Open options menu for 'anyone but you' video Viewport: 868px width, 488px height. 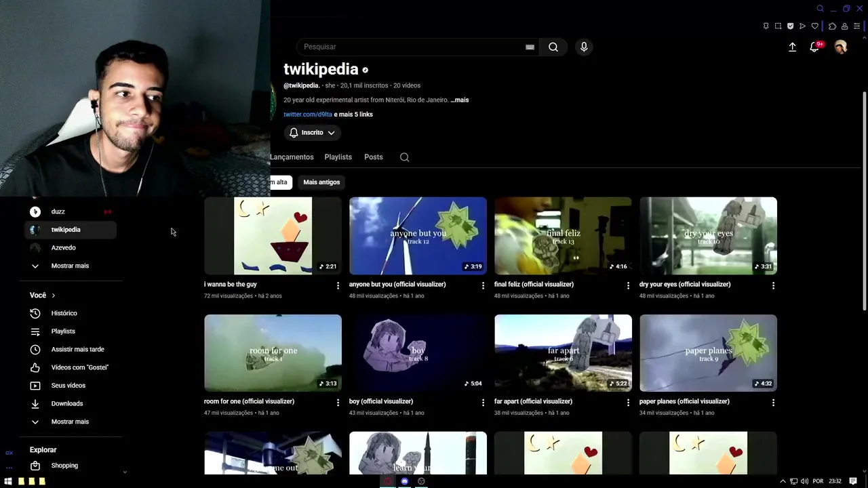click(483, 286)
